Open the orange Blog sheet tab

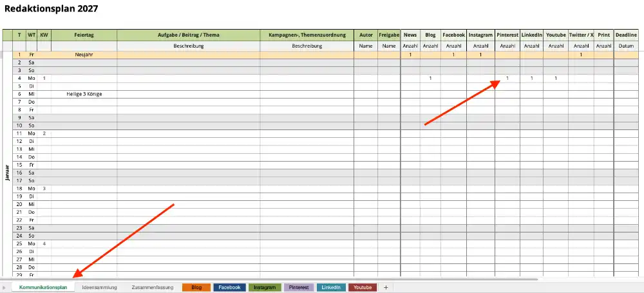pyautogui.click(x=196, y=287)
